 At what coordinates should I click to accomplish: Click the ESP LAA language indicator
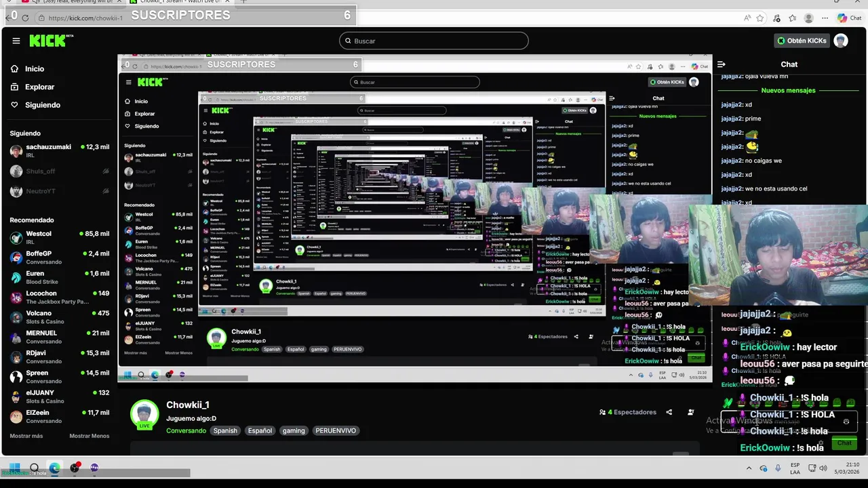click(x=795, y=468)
